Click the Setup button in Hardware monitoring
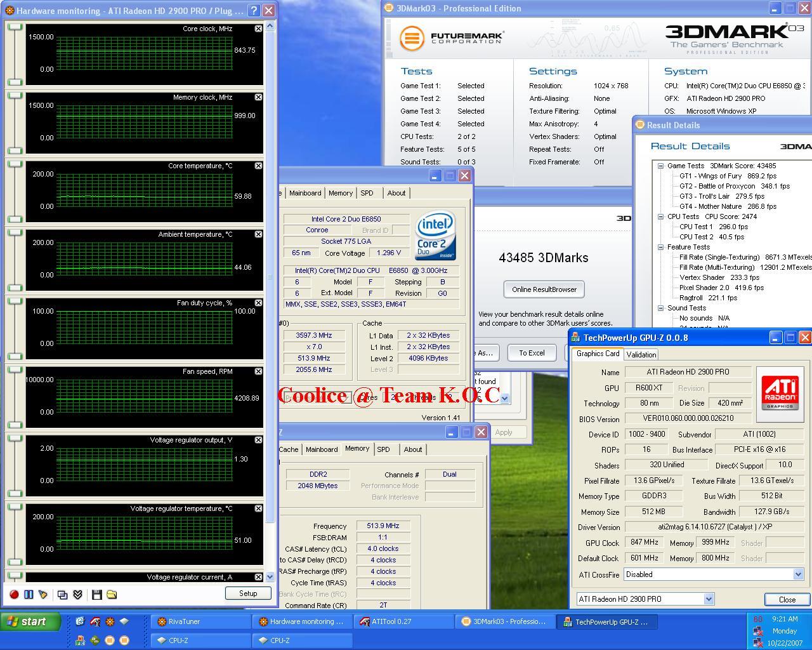This screenshot has height=650, width=812. (x=248, y=594)
